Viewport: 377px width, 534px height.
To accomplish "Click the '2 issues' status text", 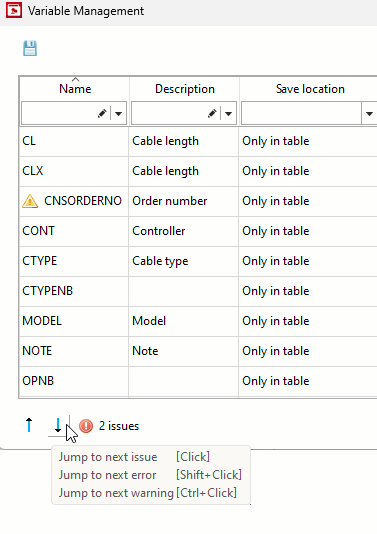I will (119, 426).
